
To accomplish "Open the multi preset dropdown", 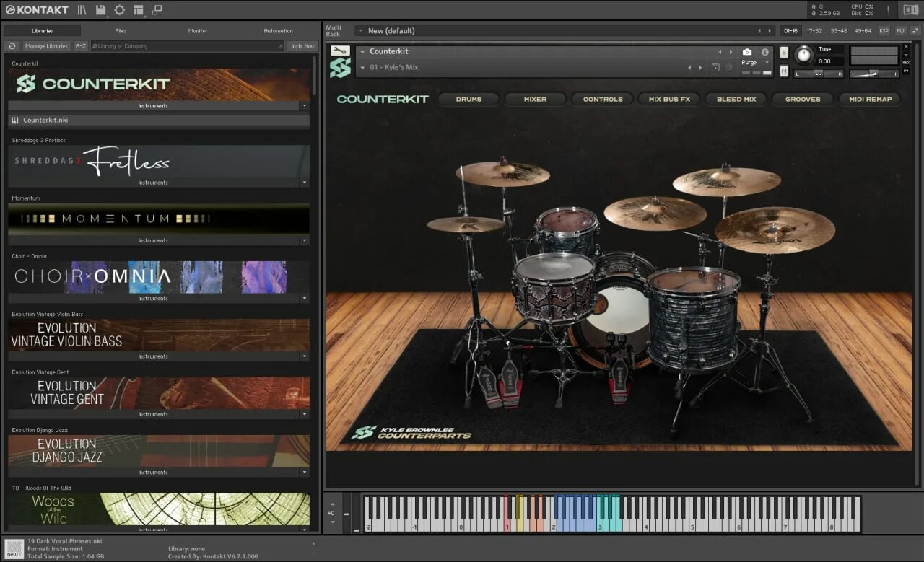I will (360, 31).
